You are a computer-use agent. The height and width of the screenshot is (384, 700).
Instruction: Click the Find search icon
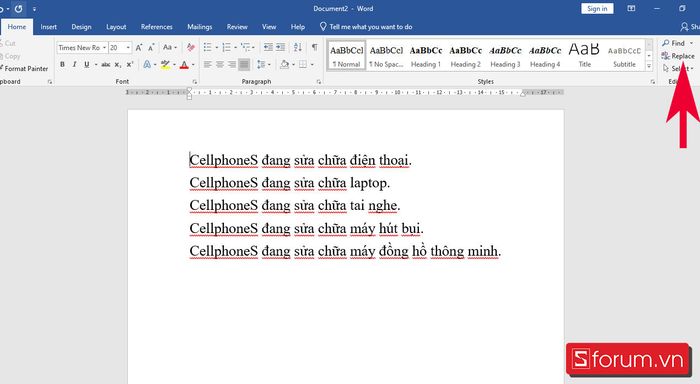[666, 43]
